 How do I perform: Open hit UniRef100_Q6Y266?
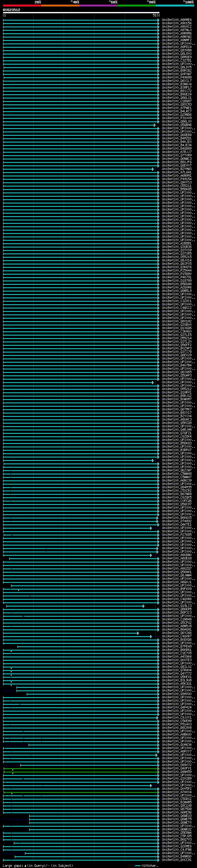tap(176, 633)
